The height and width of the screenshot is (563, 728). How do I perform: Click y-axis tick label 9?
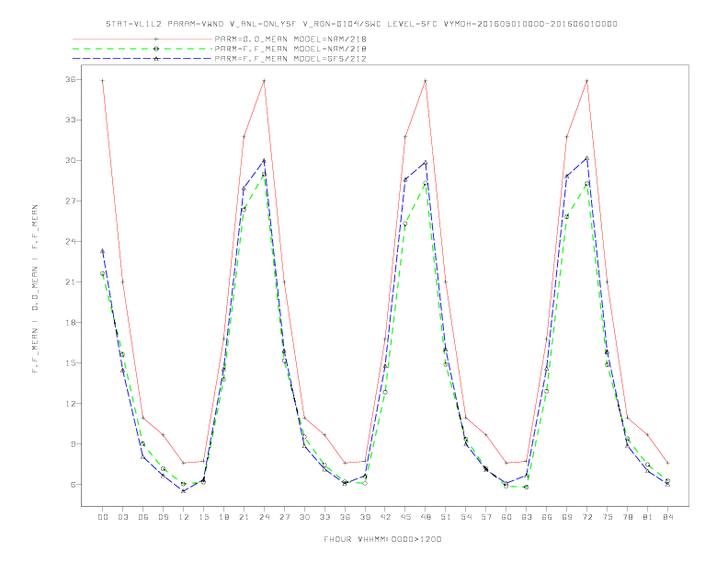tap(73, 444)
